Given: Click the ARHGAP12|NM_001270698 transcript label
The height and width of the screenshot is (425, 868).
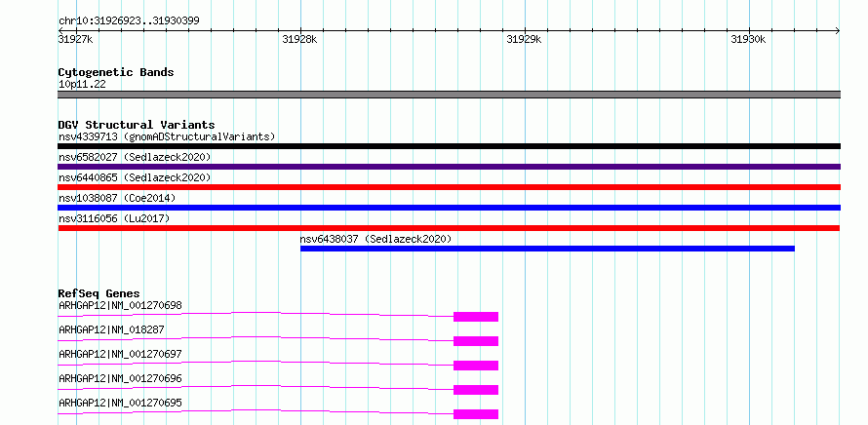Looking at the screenshot, I should pos(120,305).
